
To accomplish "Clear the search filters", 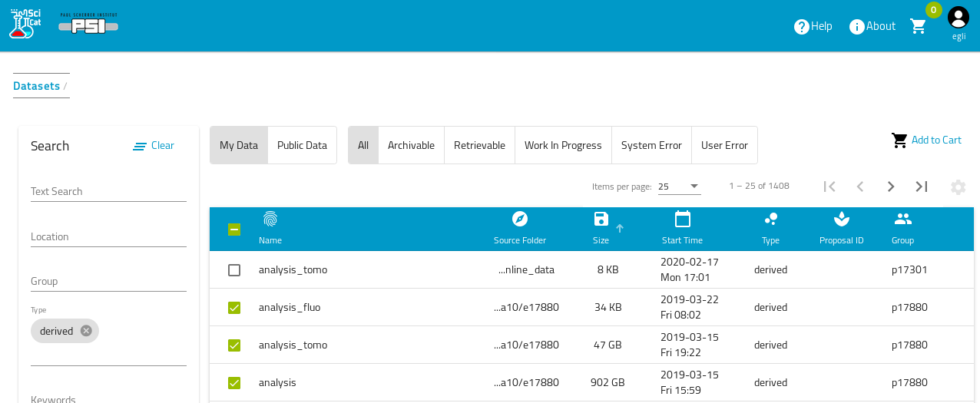I will (x=154, y=146).
